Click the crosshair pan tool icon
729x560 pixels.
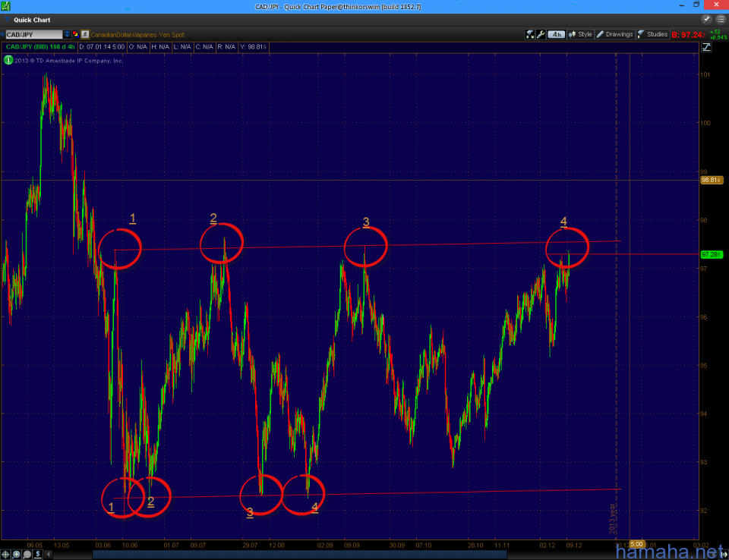[5, 555]
